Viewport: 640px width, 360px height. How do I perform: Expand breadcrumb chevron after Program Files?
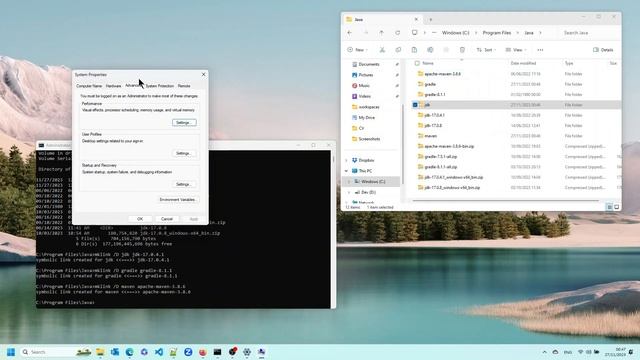tap(518, 33)
